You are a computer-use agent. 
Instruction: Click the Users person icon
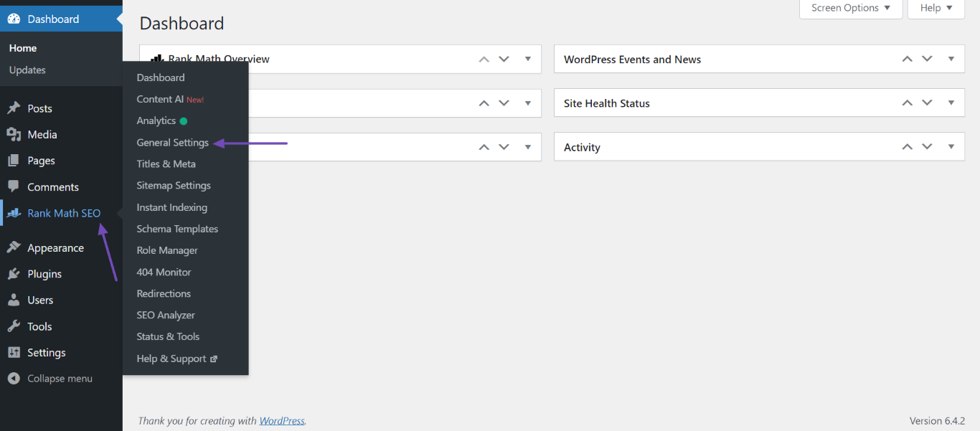click(x=14, y=300)
